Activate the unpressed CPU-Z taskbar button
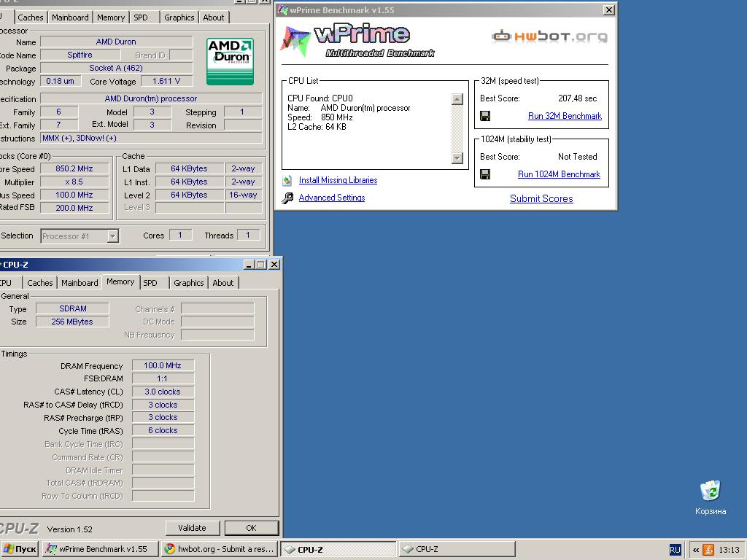 tap(457, 549)
